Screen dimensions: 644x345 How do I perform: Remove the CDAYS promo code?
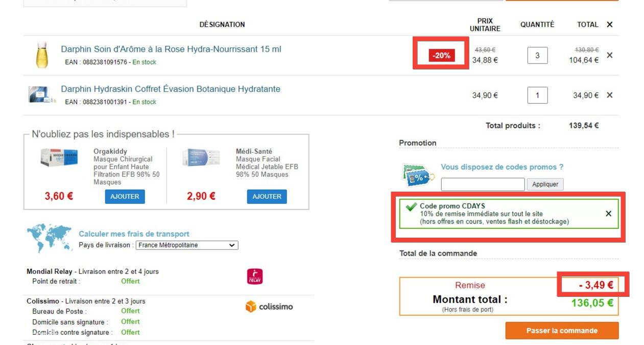608,214
